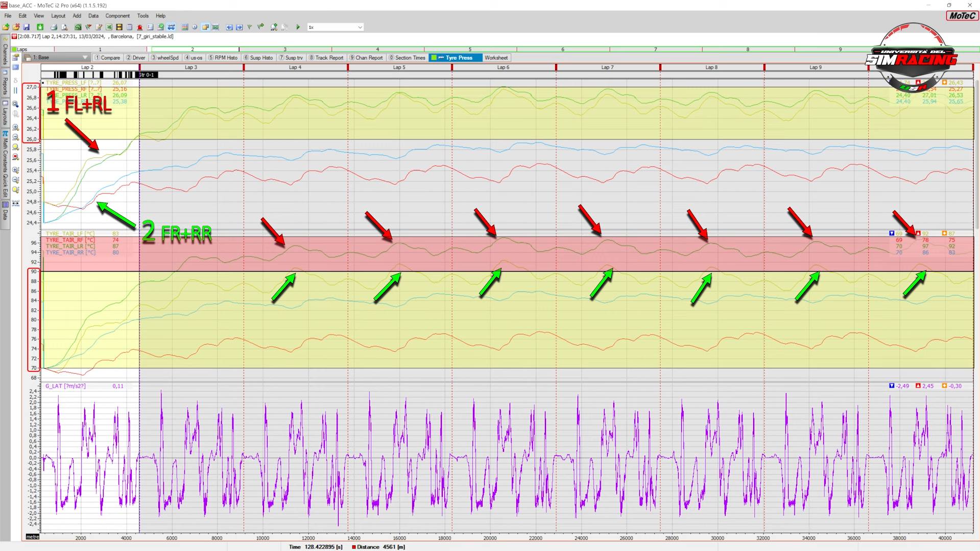Click the next lap arrow icon
This screenshot has width=980, height=551.
click(239, 27)
